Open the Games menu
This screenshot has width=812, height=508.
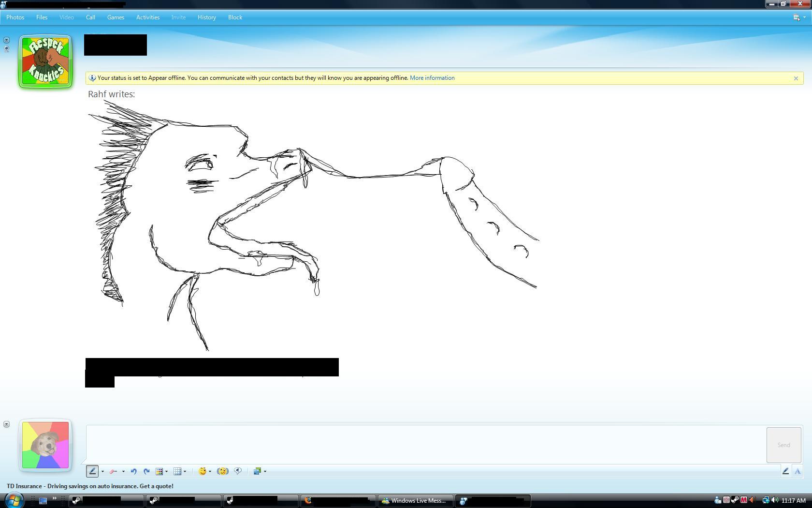point(116,17)
